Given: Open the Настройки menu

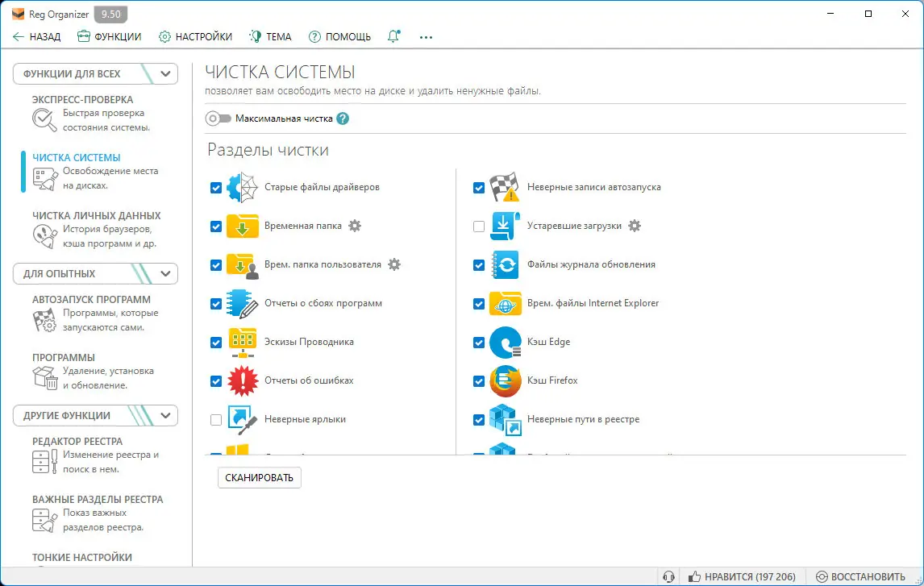Looking at the screenshot, I should [x=196, y=36].
